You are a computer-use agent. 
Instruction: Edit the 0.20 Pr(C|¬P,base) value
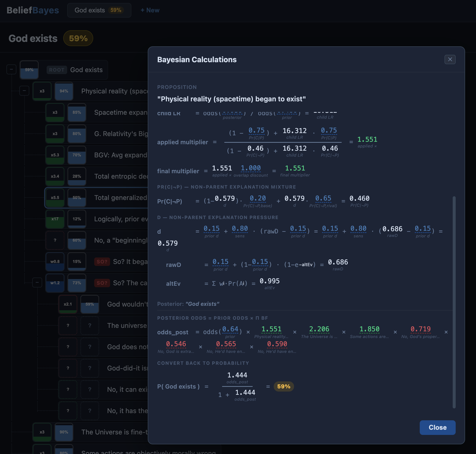pos(258,198)
